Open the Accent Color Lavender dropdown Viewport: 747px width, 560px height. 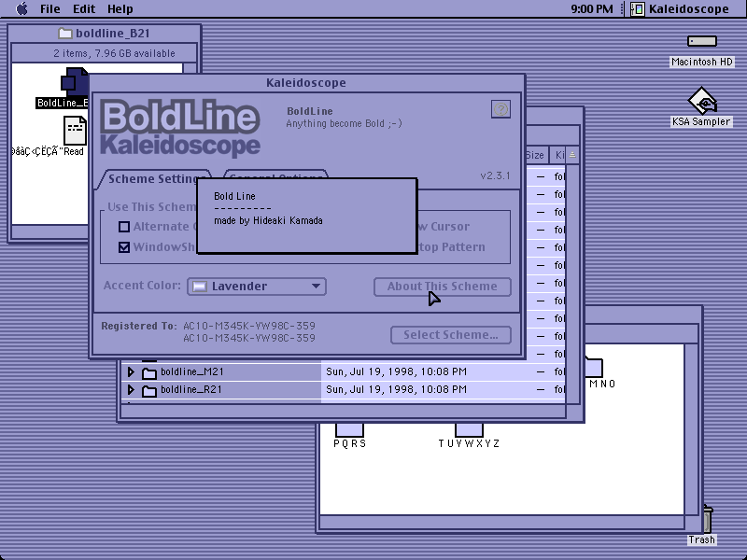coord(257,287)
